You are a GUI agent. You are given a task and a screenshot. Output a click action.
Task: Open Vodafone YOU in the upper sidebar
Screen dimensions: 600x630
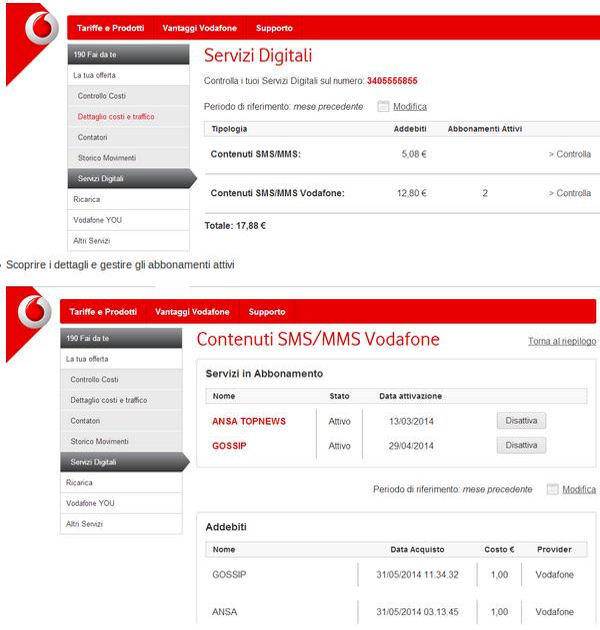tap(128, 220)
